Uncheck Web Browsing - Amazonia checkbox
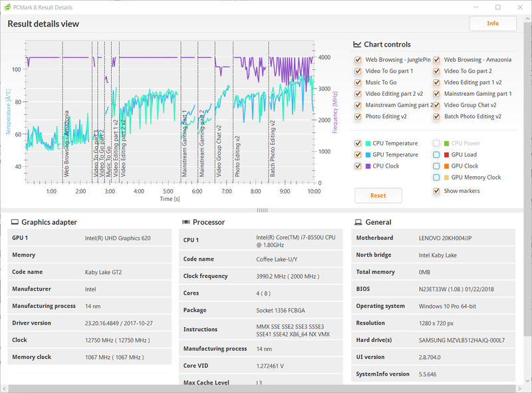The image size is (532, 393). point(436,60)
